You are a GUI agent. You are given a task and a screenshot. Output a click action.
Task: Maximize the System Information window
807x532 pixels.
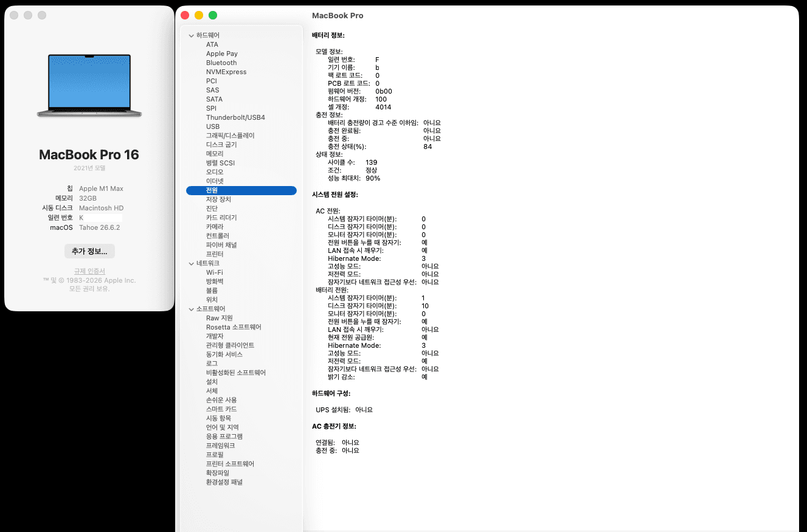213,15
